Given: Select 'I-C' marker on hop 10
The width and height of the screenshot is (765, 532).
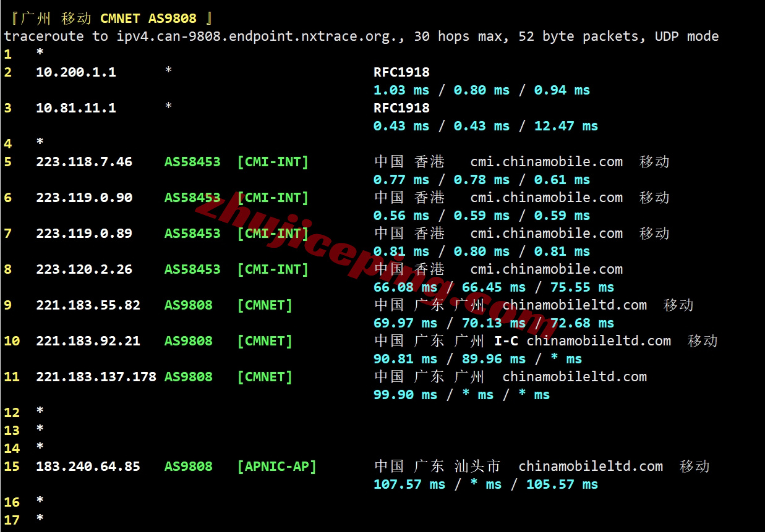Looking at the screenshot, I should (x=506, y=341).
